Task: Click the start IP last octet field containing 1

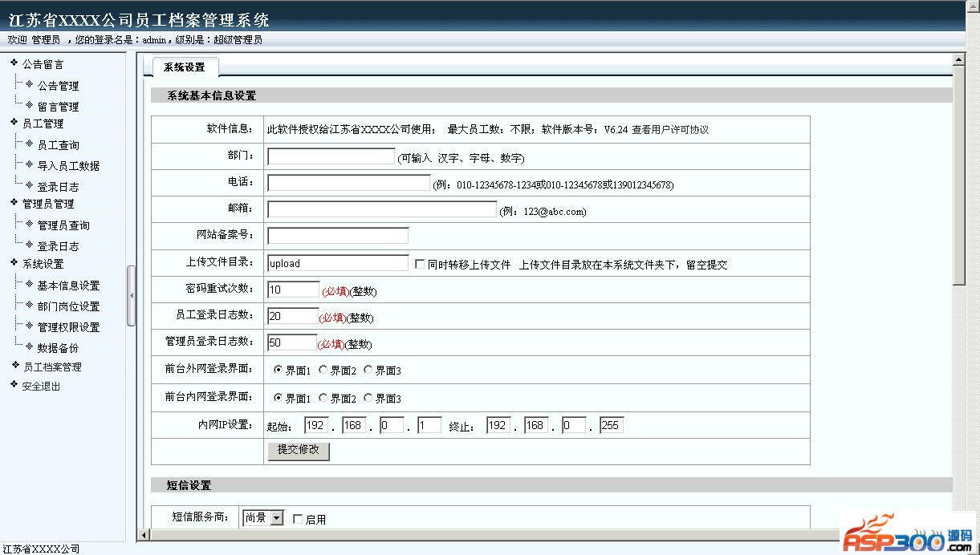Action: tap(429, 425)
